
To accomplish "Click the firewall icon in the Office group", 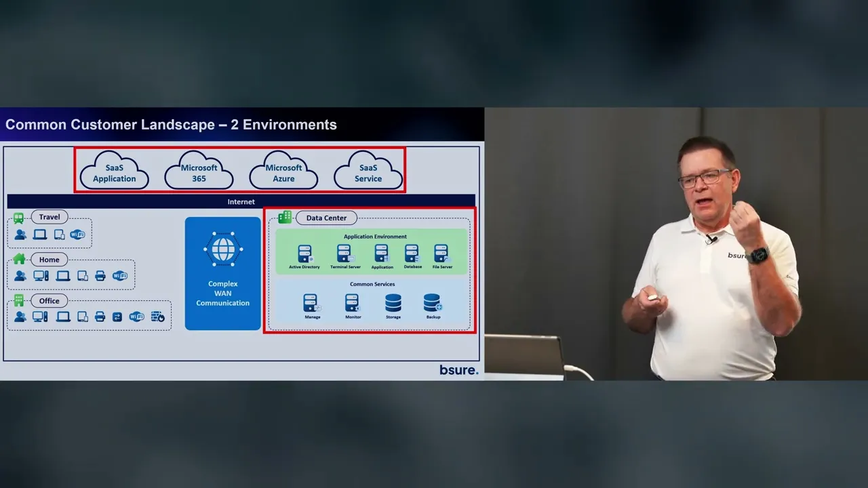I will [158, 317].
